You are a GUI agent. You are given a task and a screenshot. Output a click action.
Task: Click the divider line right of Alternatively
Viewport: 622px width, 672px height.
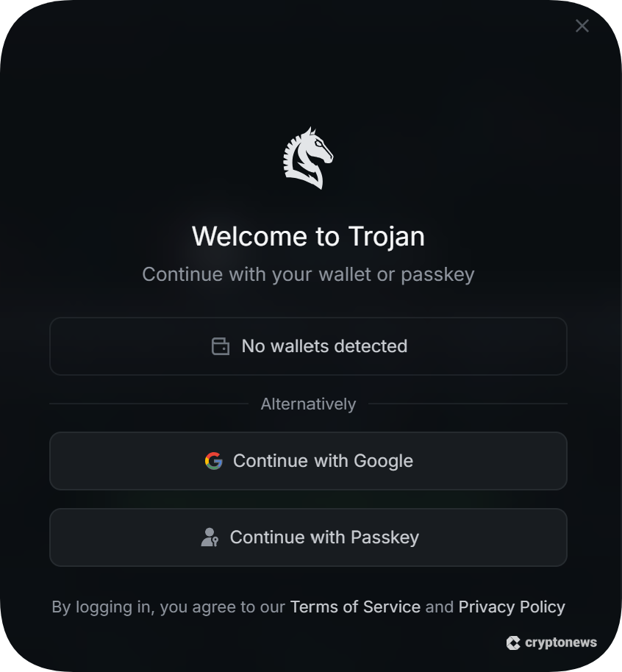(468, 404)
